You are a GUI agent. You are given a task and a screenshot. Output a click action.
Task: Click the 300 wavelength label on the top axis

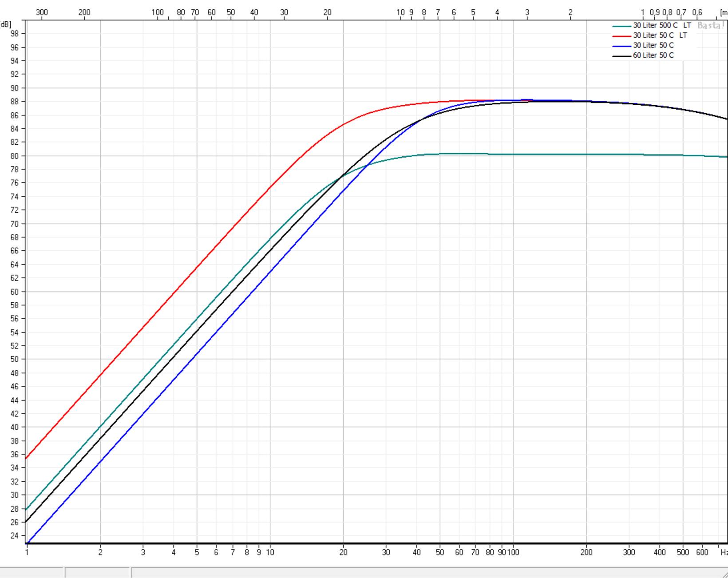point(42,12)
